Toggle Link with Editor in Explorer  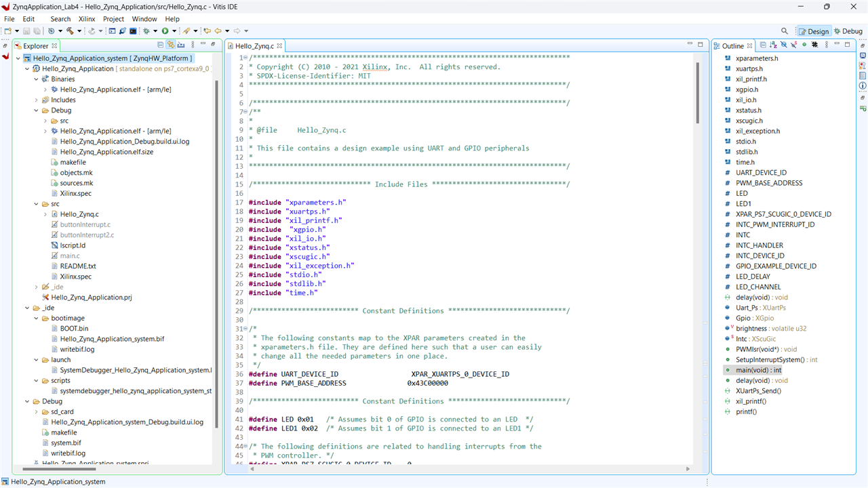[171, 45]
